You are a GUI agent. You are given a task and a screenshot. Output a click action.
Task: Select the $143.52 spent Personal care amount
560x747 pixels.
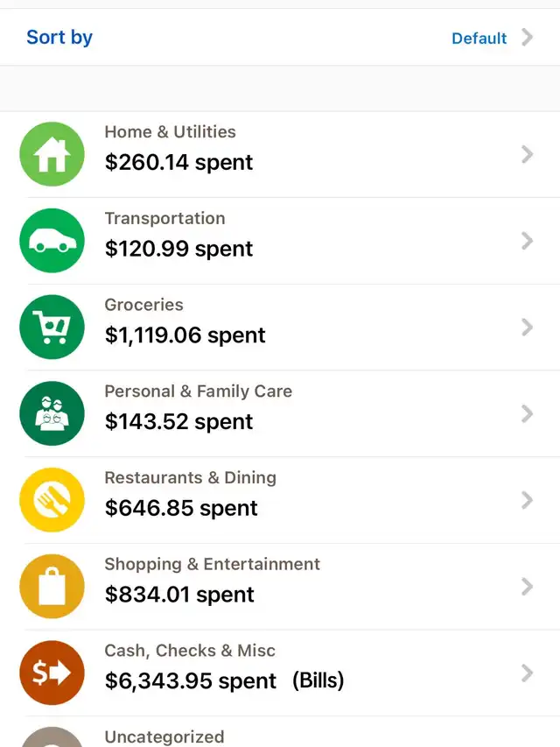pos(179,421)
